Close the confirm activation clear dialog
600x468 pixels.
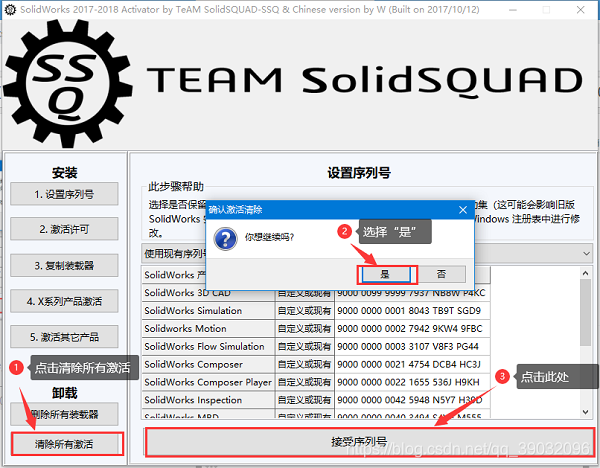click(463, 210)
